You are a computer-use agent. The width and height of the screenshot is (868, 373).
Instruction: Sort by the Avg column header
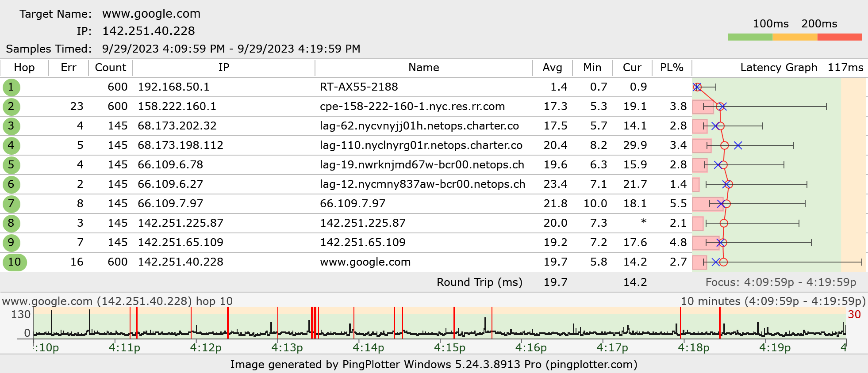click(552, 68)
